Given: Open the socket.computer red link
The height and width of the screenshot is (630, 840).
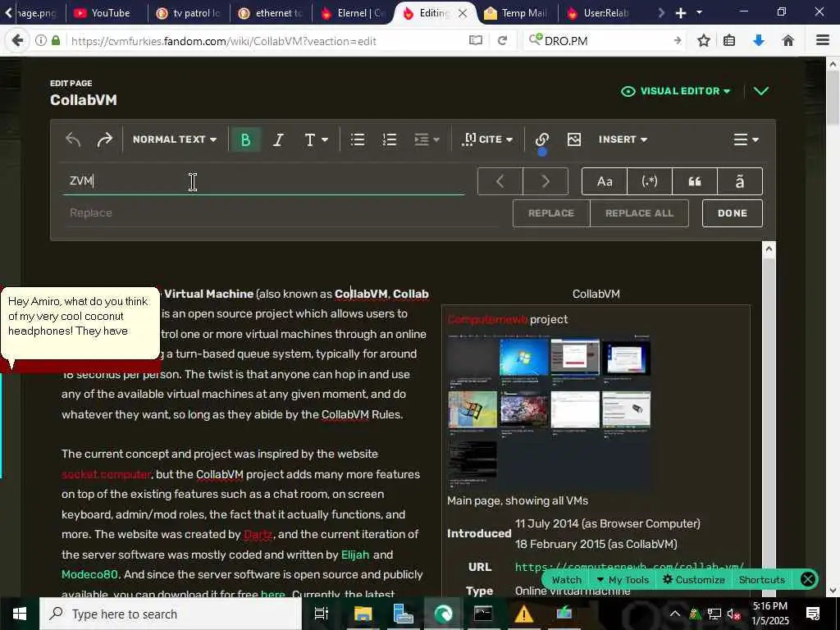Looking at the screenshot, I should 106,475.
